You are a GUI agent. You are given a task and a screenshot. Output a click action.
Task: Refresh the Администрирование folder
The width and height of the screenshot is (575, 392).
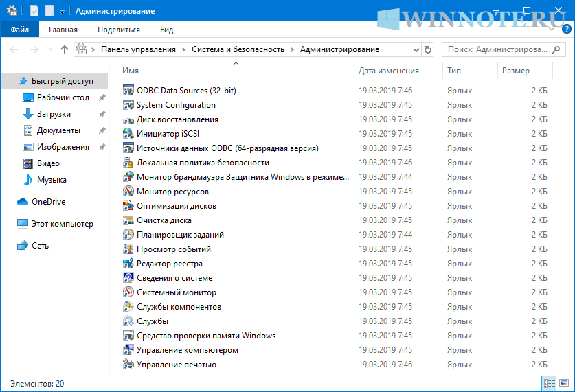tap(427, 49)
